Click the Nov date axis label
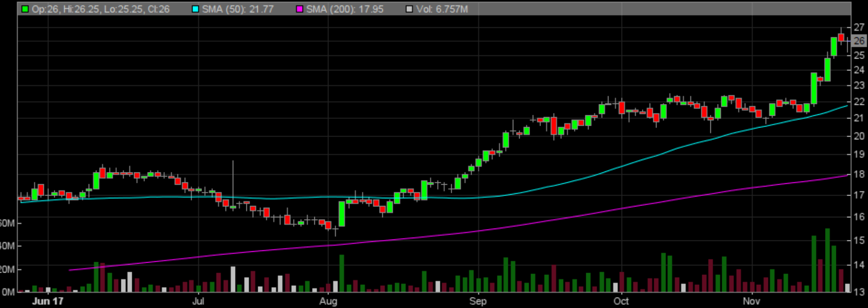The width and height of the screenshot is (868, 308). pyautogui.click(x=751, y=301)
